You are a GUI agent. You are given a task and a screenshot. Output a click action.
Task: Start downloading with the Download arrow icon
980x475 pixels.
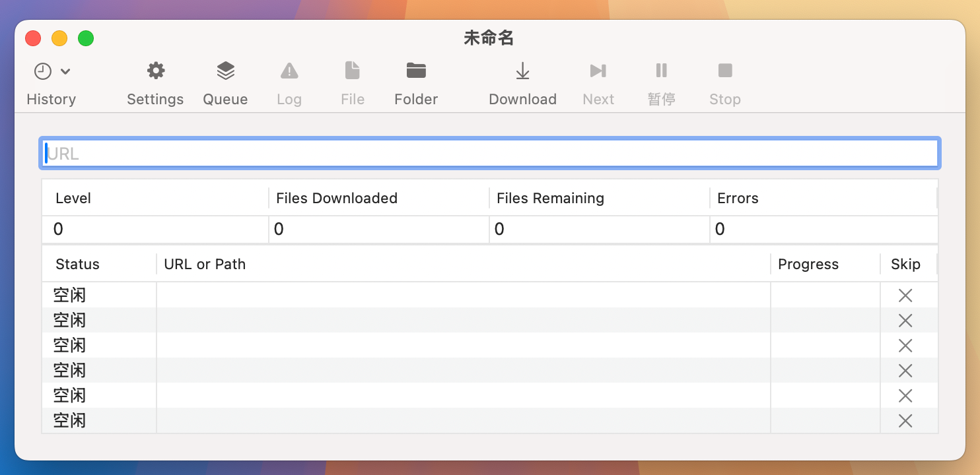[522, 70]
